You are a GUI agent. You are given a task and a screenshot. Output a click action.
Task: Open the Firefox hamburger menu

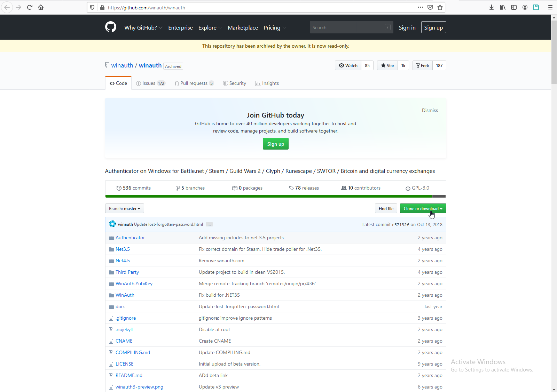(550, 7)
